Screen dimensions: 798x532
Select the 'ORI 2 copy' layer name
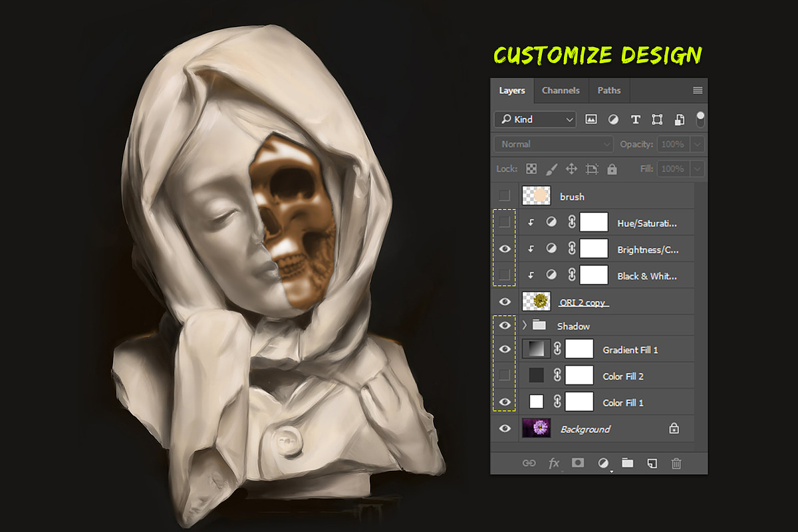[x=583, y=303]
